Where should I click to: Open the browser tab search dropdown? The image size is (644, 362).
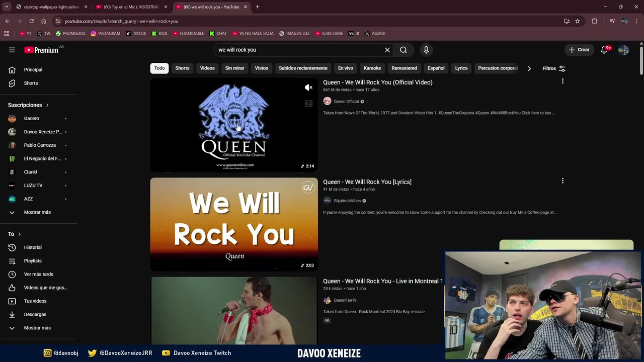point(7,7)
